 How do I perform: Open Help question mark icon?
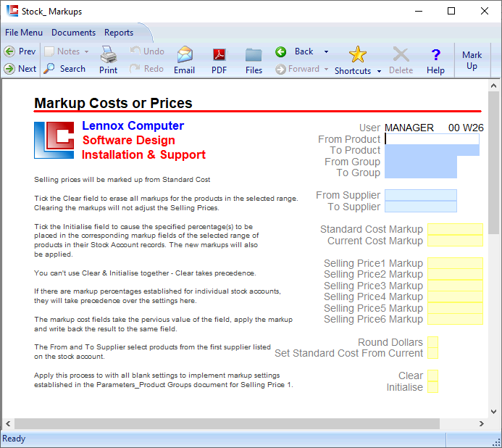point(435,55)
